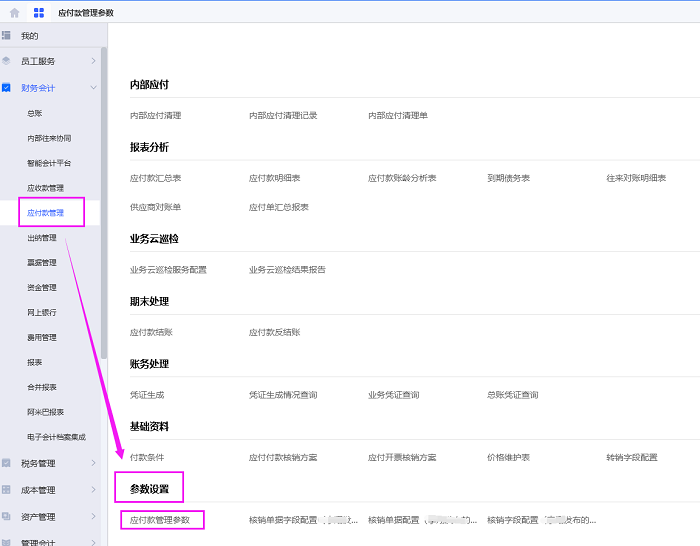This screenshot has width=700, height=546.
Task: Open the 应付款管理参数 link
Action: [x=160, y=520]
